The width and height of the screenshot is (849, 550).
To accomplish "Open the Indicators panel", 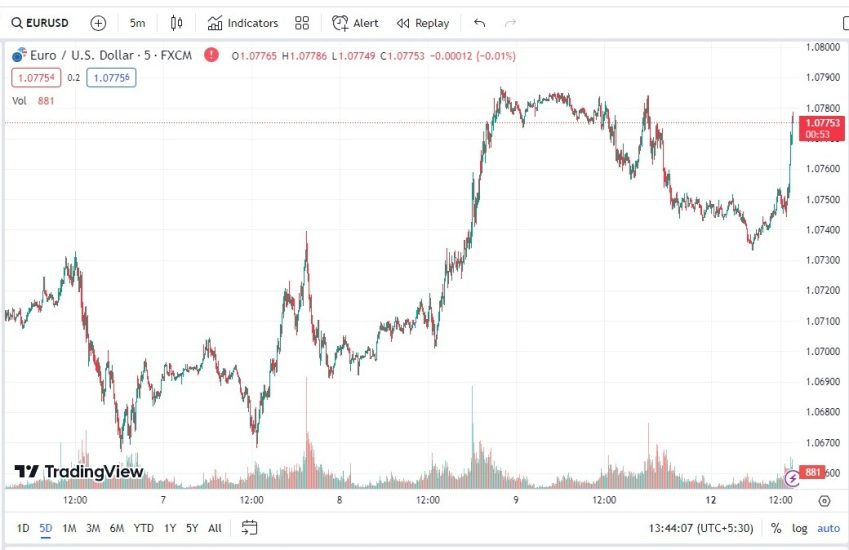I will click(x=242, y=23).
